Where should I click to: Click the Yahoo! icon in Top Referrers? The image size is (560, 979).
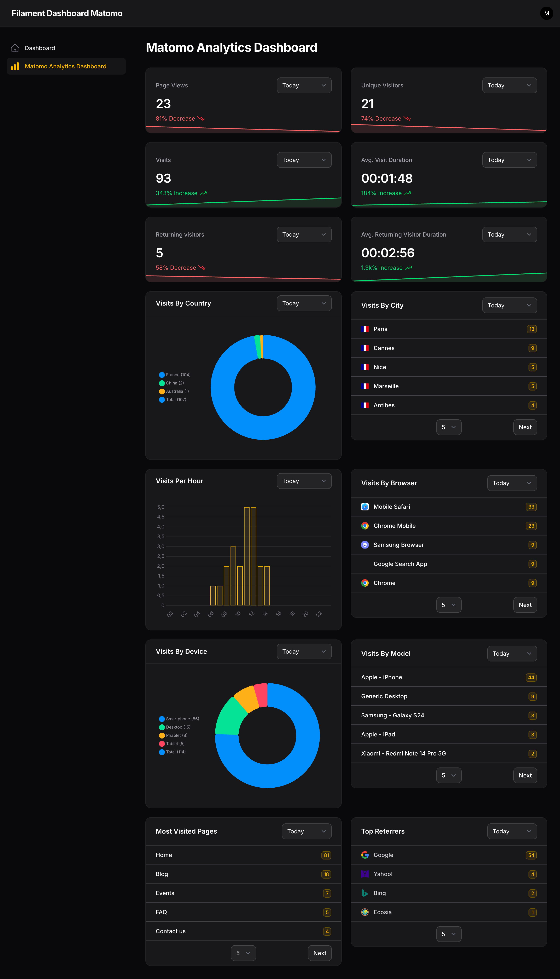pyautogui.click(x=365, y=874)
